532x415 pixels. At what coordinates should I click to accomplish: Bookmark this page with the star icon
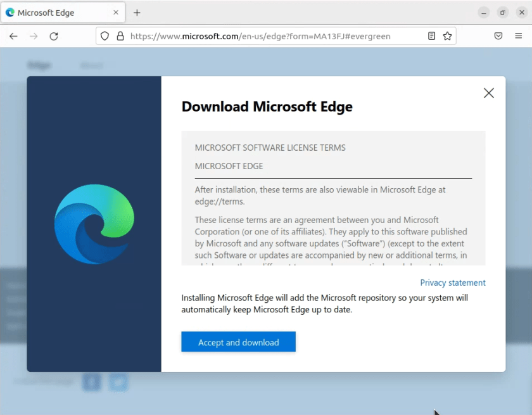446,36
